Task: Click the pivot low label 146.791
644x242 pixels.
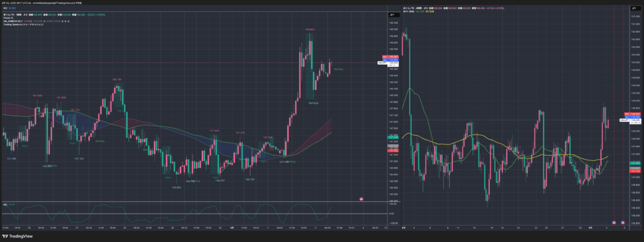Action: pyautogui.click(x=250, y=179)
